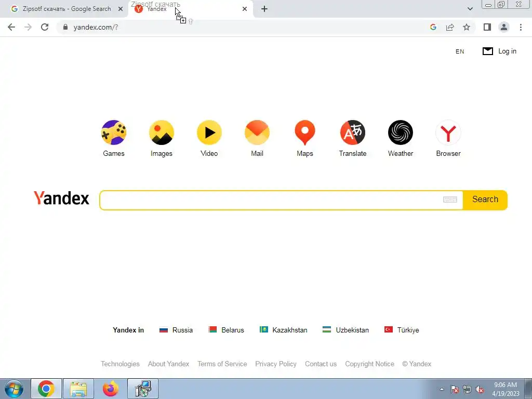Open Yandex in Uzbekistan link
Screen dimensions: 532x399
click(x=345, y=330)
